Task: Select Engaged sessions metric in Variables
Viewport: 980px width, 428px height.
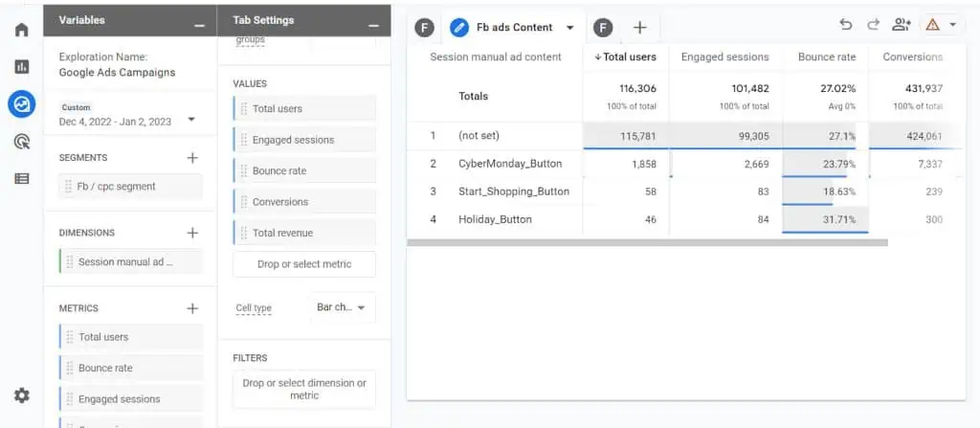Action: point(130,399)
